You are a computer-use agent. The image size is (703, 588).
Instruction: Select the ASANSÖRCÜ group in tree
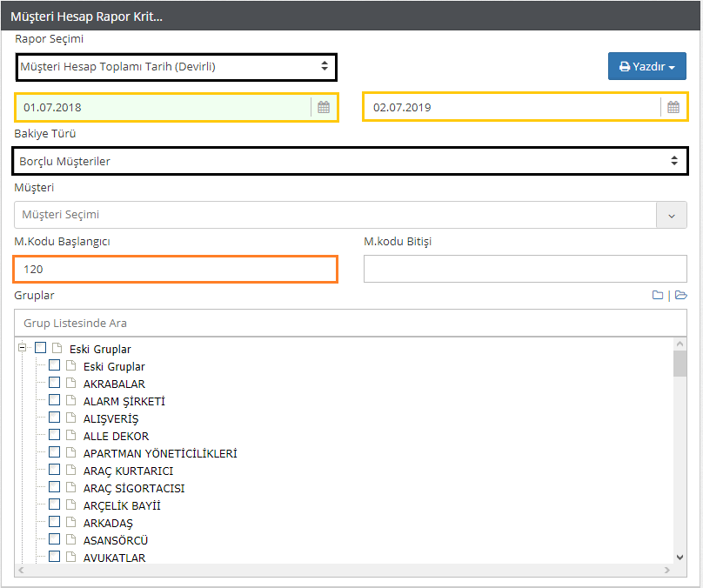point(116,540)
